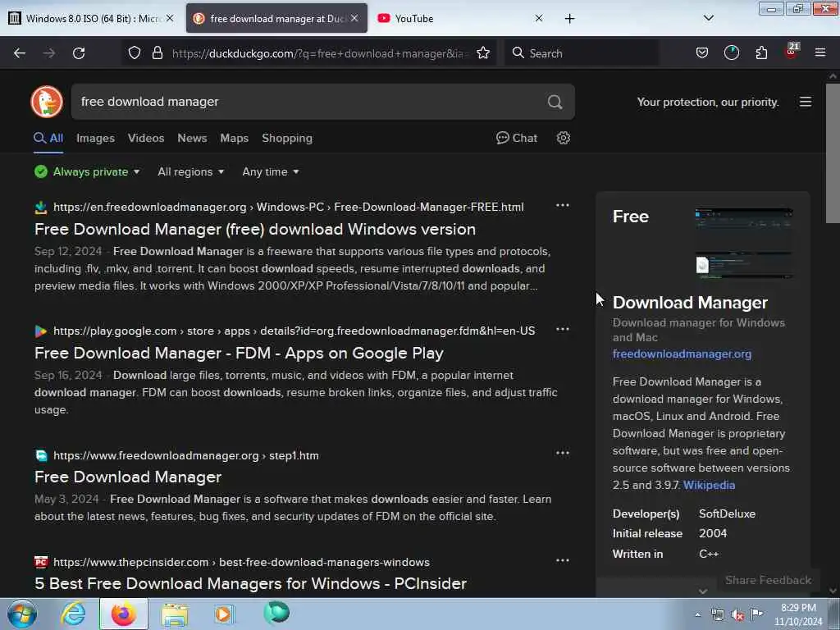Open the All regions dropdown

(x=190, y=171)
